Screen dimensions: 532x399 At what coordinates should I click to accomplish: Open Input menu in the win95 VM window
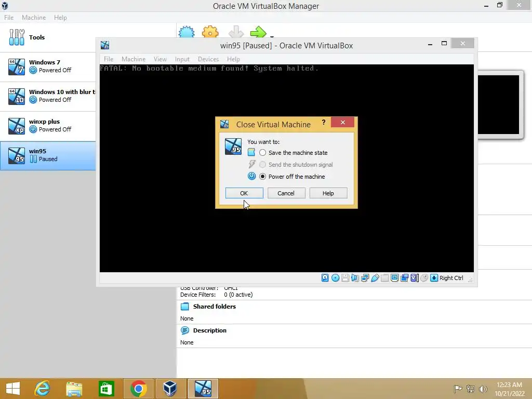182,59
